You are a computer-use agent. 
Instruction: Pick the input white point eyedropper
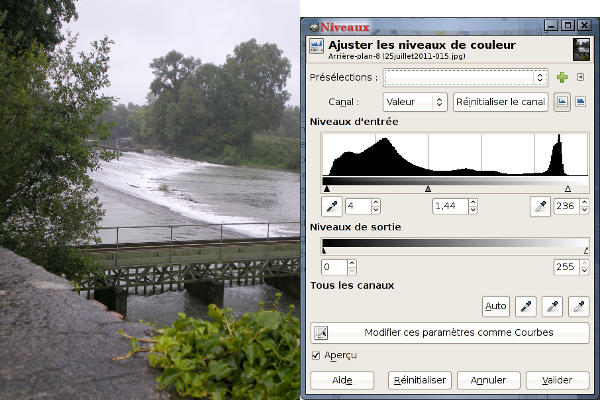540,206
